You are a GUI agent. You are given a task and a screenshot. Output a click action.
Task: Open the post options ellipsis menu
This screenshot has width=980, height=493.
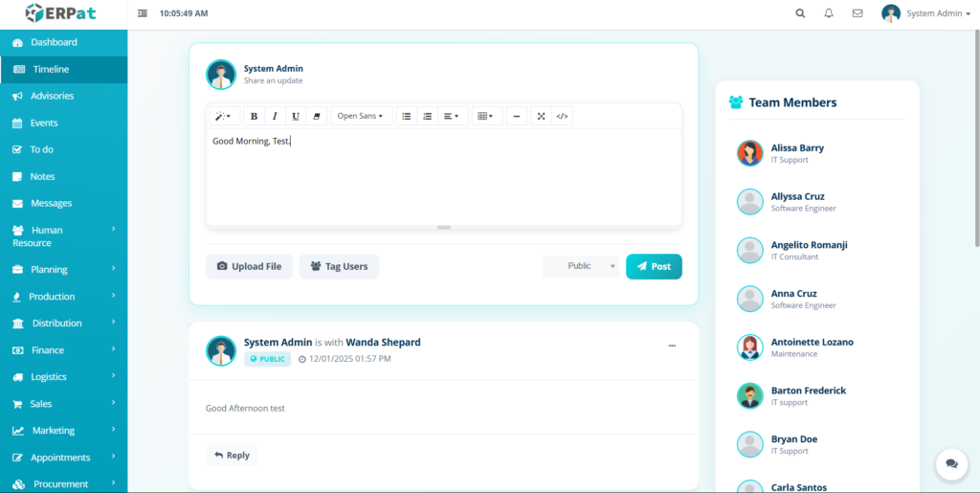[x=672, y=346]
